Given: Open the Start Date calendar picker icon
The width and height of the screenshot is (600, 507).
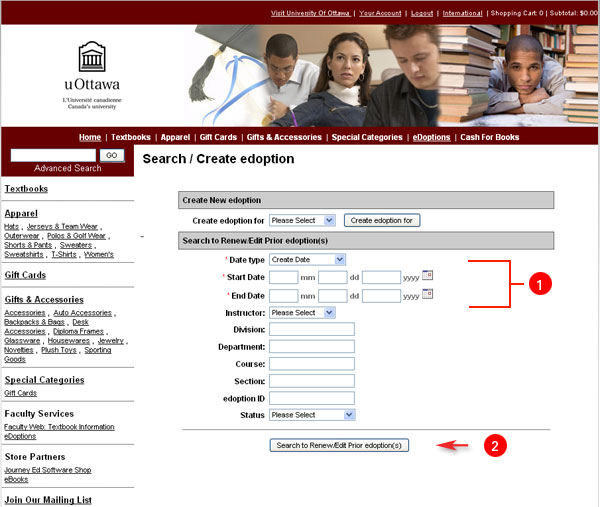Looking at the screenshot, I should click(x=427, y=275).
